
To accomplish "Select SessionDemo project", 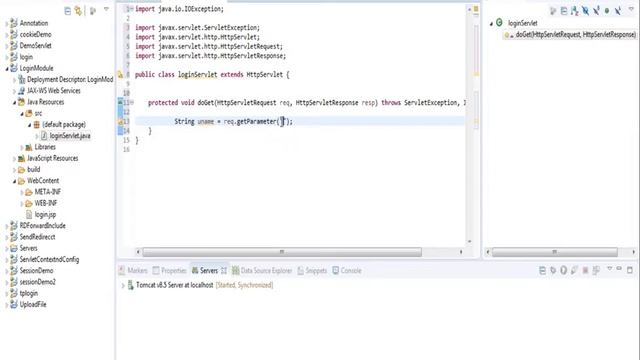I will [x=36, y=271].
